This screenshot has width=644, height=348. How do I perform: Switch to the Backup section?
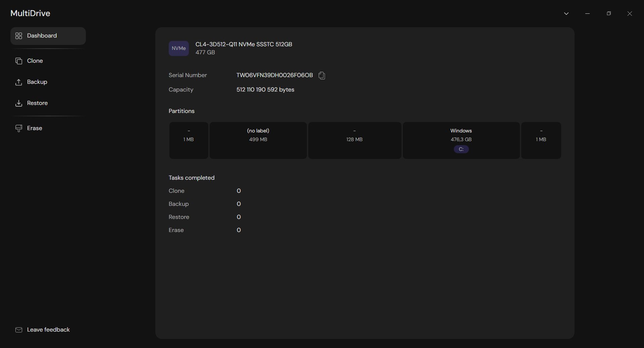(x=37, y=82)
